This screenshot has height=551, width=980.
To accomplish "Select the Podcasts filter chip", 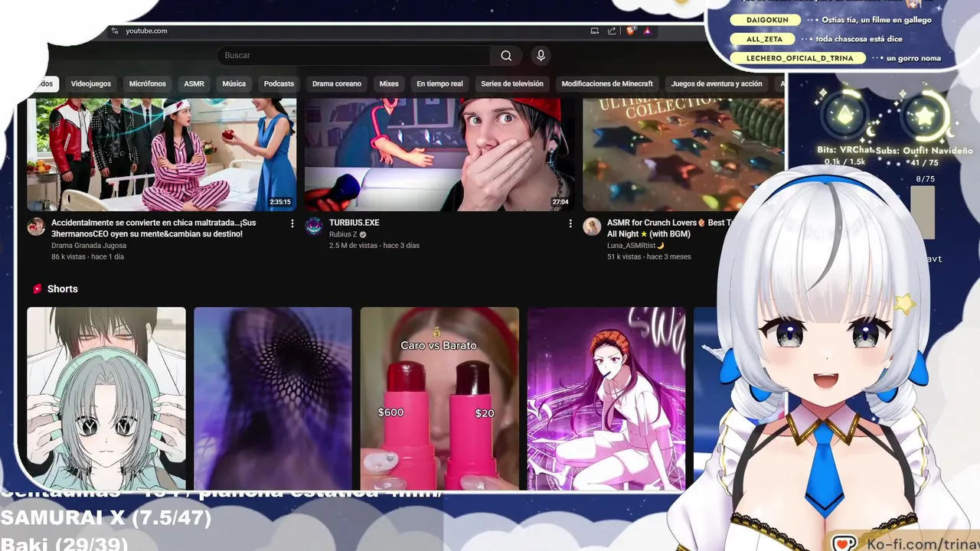I will pos(279,83).
